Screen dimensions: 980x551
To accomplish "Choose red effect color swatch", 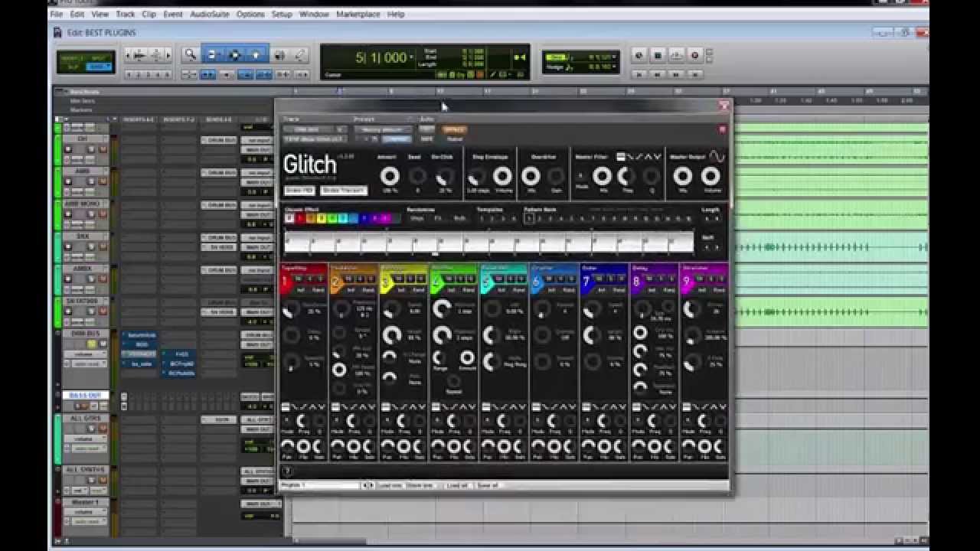I will [300, 218].
